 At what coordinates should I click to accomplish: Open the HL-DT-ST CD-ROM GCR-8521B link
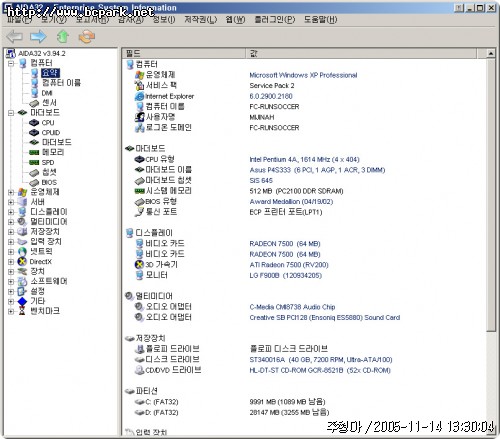pyautogui.click(x=320, y=370)
